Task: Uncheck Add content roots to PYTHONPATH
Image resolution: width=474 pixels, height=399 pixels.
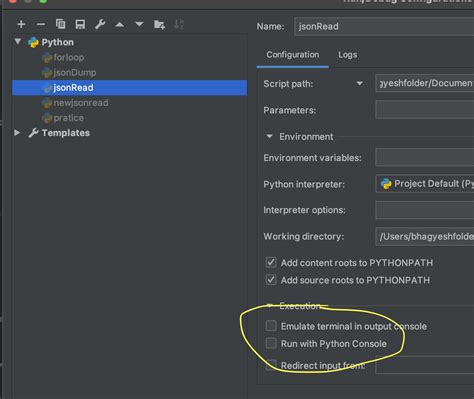Action: [271, 262]
